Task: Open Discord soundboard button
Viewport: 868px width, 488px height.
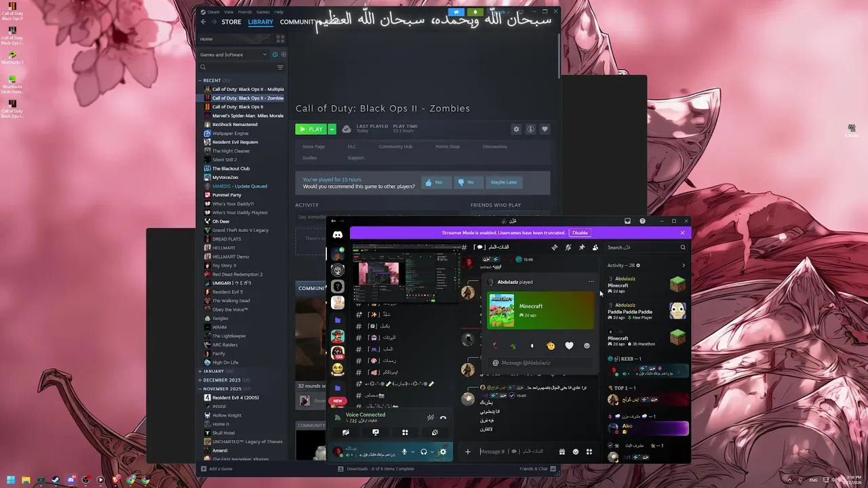Action: click(x=435, y=432)
